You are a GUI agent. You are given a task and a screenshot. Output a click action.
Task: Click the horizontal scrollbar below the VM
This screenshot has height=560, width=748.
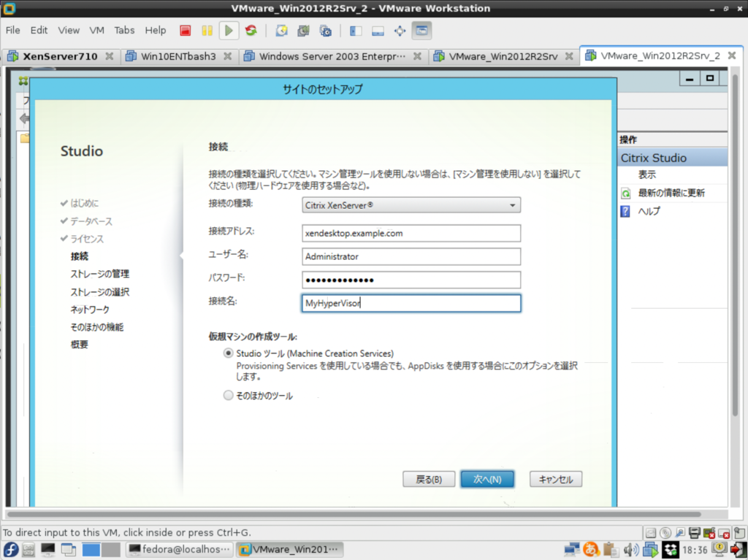click(354, 514)
